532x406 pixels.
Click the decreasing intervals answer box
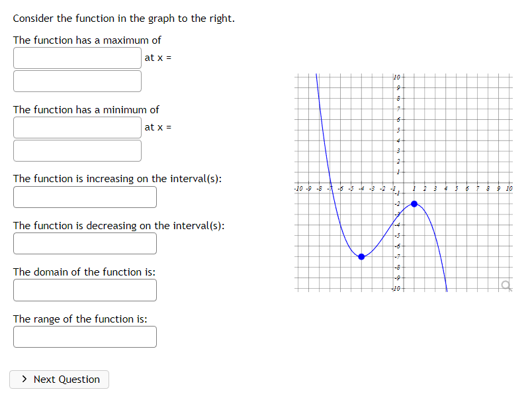[x=85, y=243]
